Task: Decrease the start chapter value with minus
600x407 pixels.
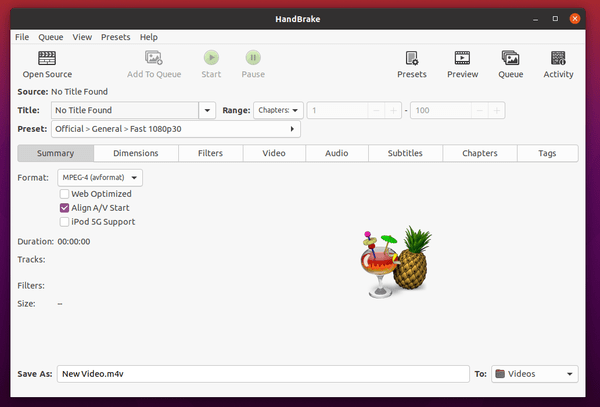Action: [x=376, y=111]
